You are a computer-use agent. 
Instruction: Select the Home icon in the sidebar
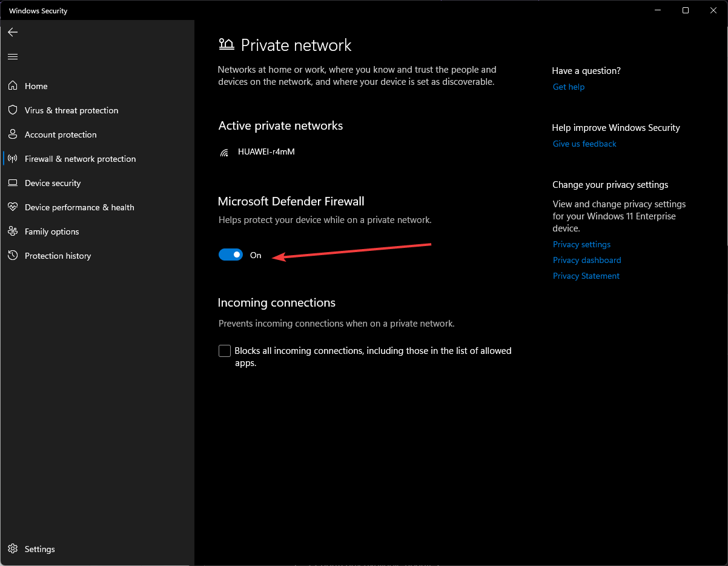pyautogui.click(x=12, y=85)
